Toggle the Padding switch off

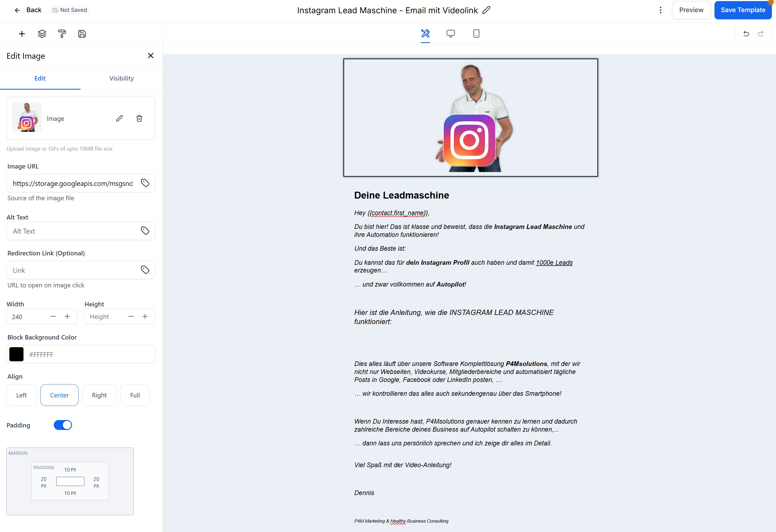[63, 425]
